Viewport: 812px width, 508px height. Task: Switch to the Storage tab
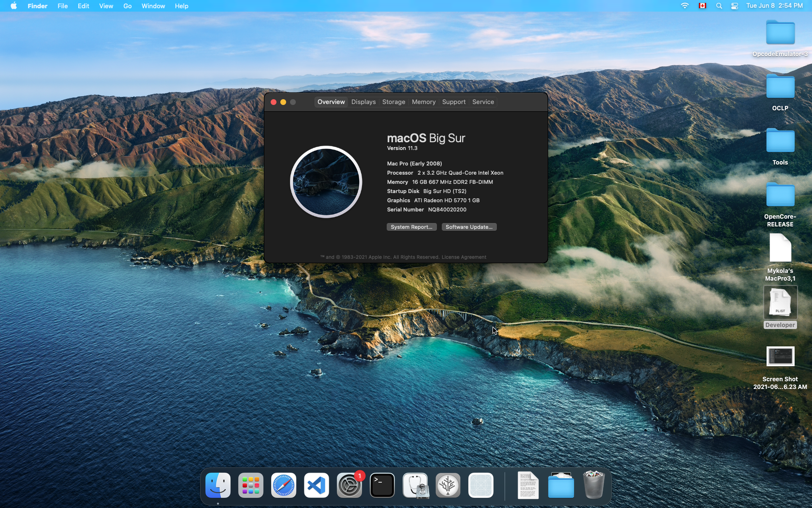(x=393, y=102)
